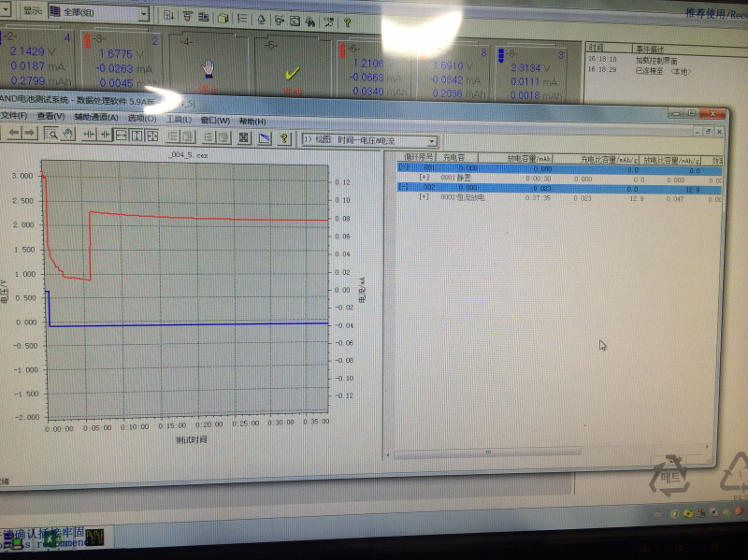This screenshot has width=748, height=560.
Task: Click the _004_5.cex chart title
Action: [x=189, y=155]
